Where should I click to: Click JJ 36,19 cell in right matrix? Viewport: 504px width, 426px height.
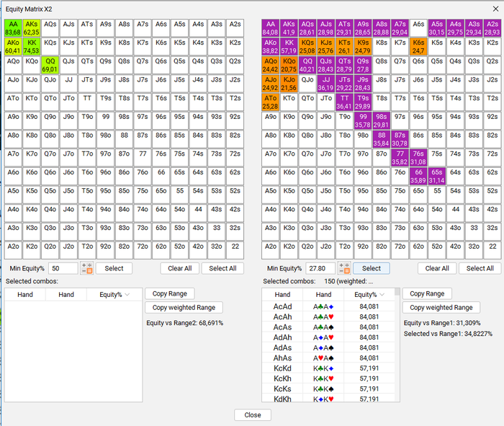click(326, 84)
